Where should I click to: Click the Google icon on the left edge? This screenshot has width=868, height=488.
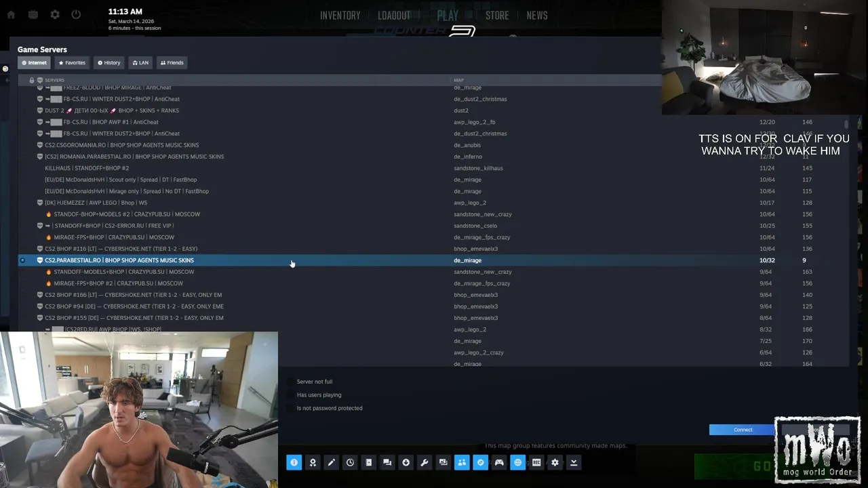coord(5,68)
